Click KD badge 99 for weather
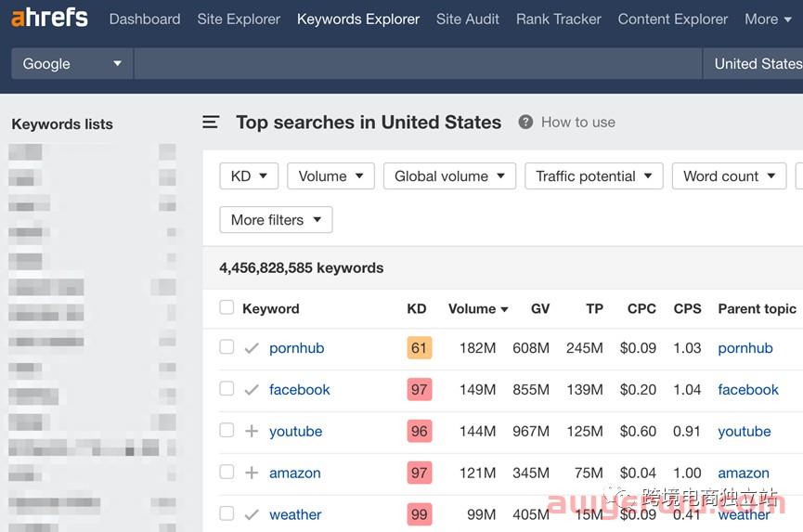 tap(420, 514)
